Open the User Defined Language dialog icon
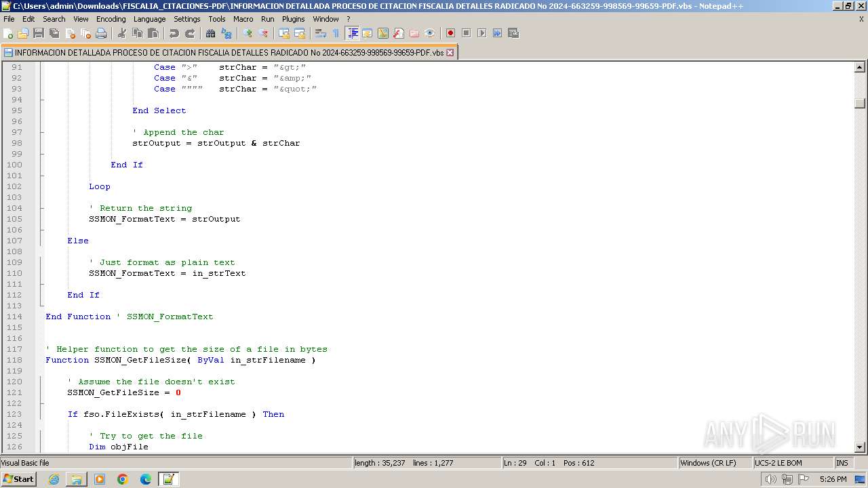Viewport: 868px width, 488px height. coord(368,33)
